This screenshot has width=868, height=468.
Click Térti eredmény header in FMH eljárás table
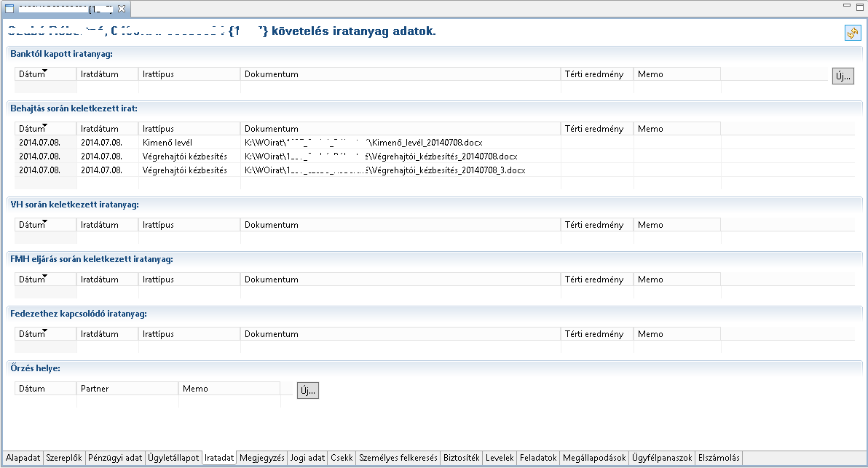point(594,279)
